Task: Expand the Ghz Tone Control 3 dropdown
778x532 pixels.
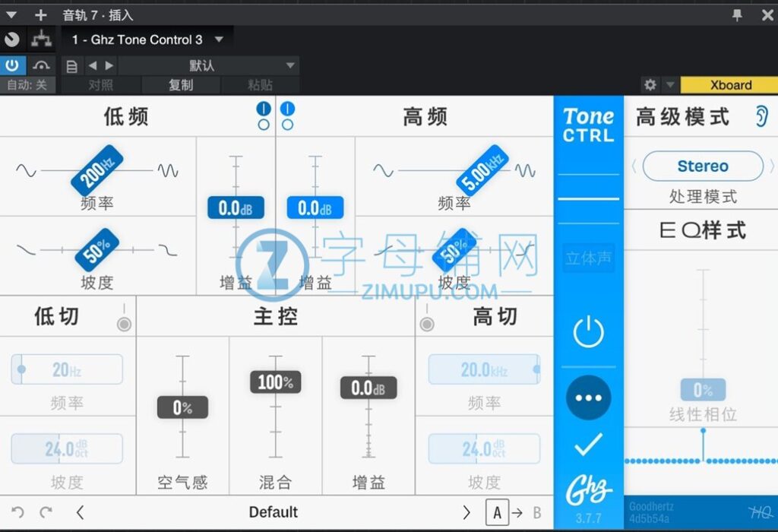Action: [219, 40]
